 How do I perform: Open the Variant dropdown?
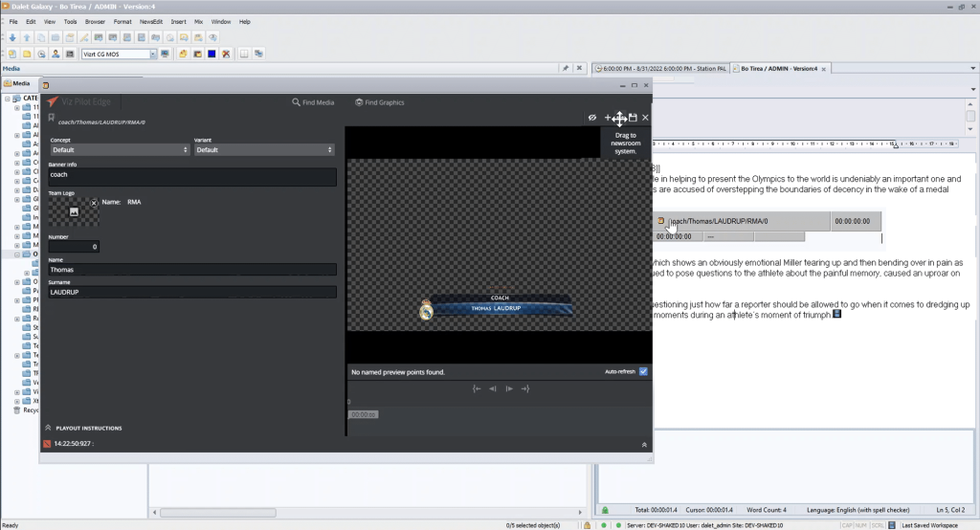pos(264,150)
